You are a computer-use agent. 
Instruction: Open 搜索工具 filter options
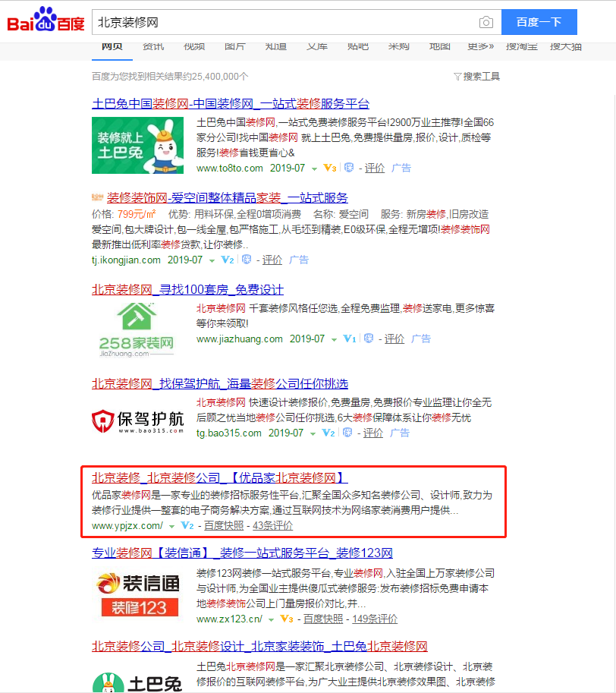[477, 77]
